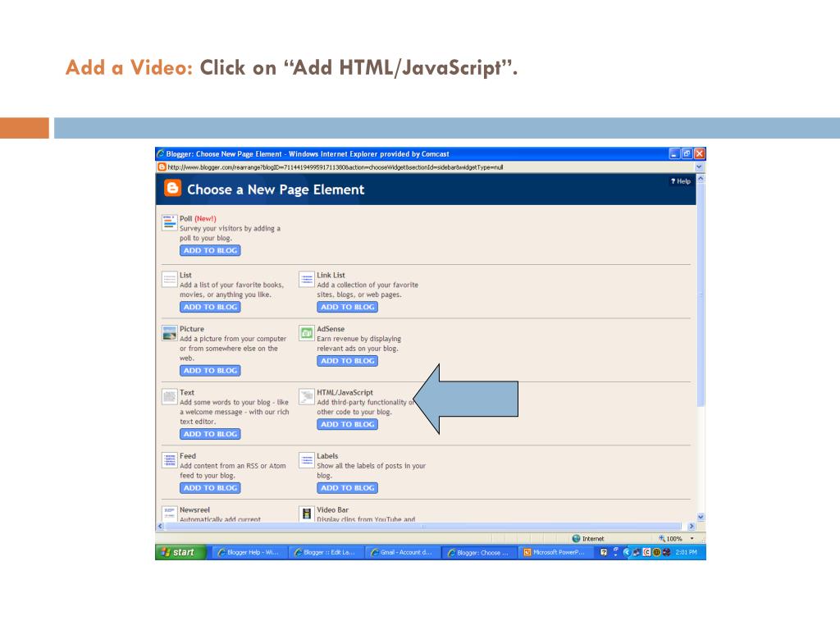Click the Video Bar title
The width and height of the screenshot is (840, 630).
(x=333, y=509)
